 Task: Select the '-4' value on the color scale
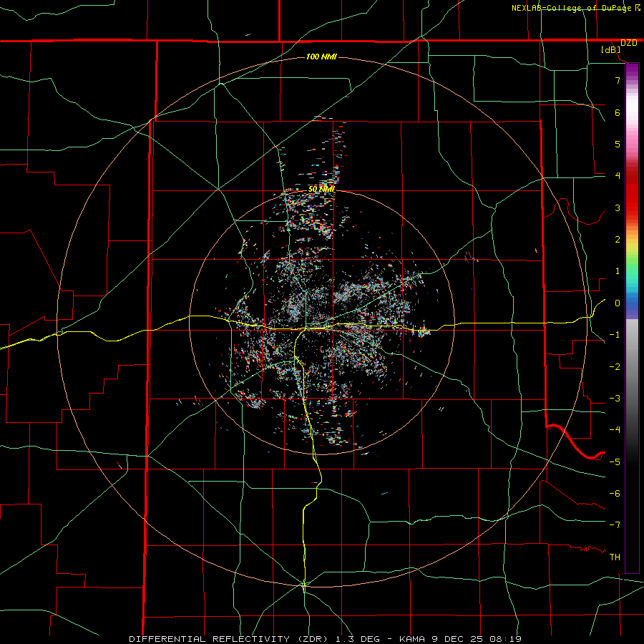pyautogui.click(x=615, y=430)
